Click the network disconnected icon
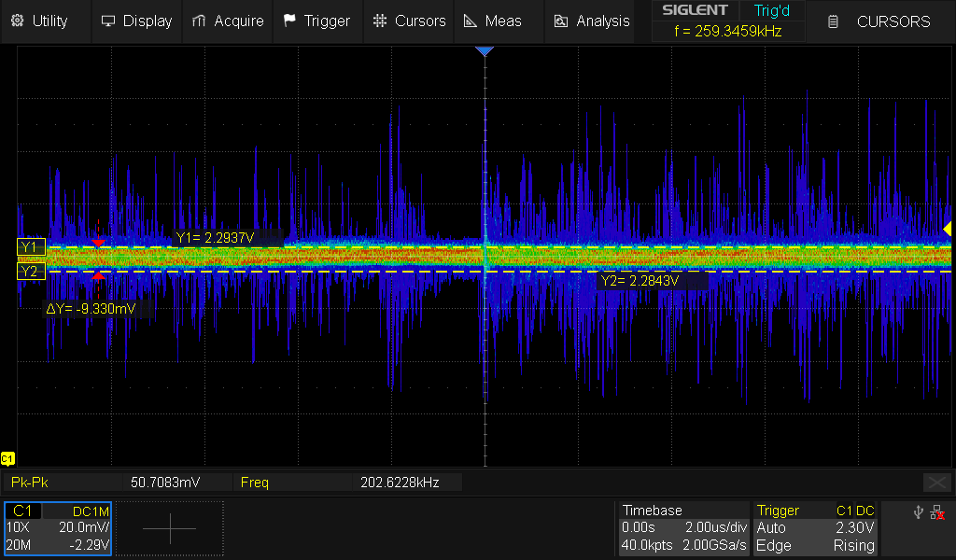 pyautogui.click(x=937, y=512)
